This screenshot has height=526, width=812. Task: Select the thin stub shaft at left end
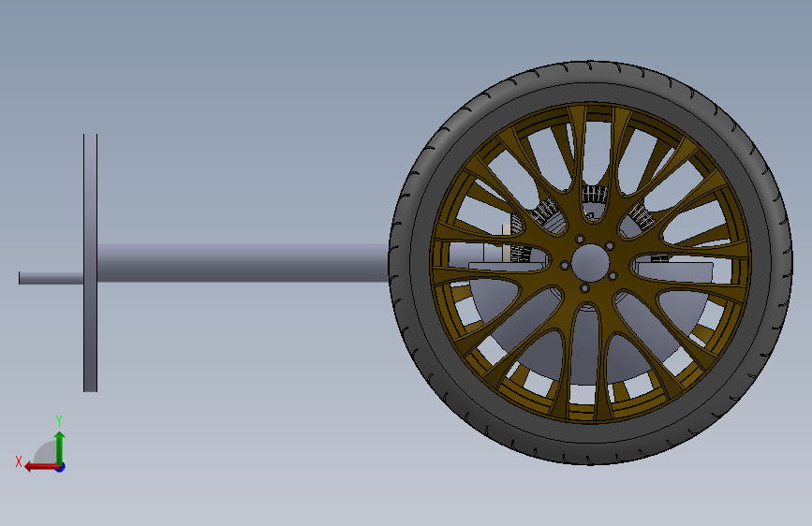coord(51,278)
